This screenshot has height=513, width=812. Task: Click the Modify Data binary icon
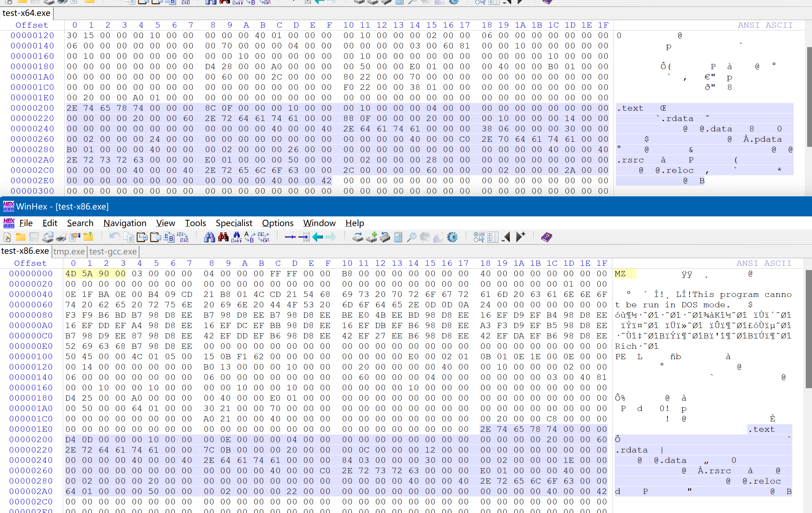183,237
